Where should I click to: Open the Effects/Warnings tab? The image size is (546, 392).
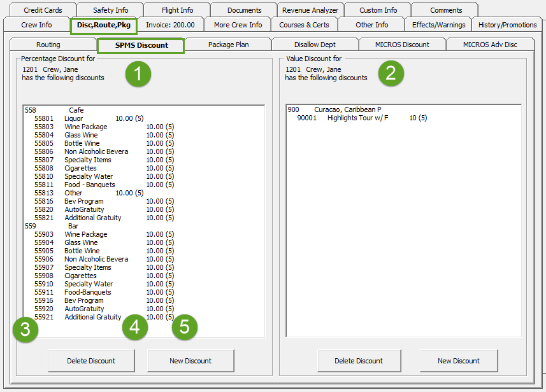[438, 25]
